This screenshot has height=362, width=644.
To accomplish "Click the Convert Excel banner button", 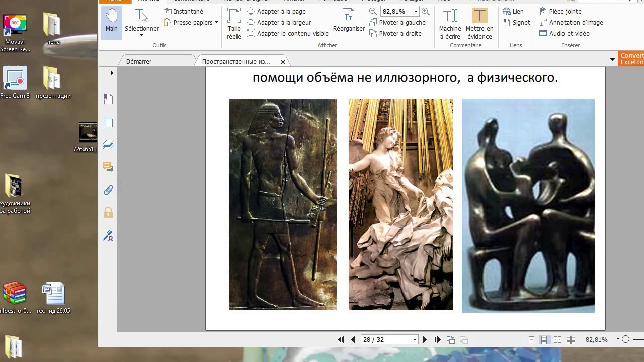I will coord(631,59).
